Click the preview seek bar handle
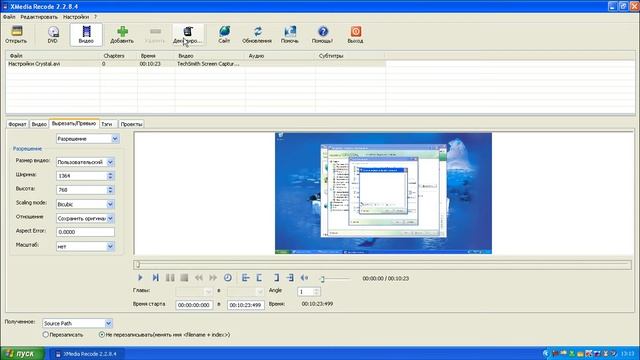 click(x=138, y=265)
